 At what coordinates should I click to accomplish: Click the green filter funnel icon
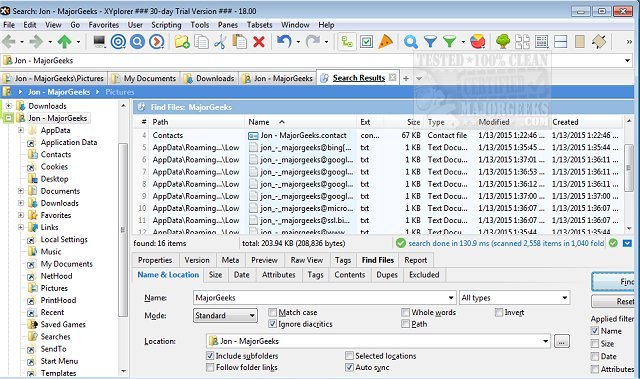[449, 42]
